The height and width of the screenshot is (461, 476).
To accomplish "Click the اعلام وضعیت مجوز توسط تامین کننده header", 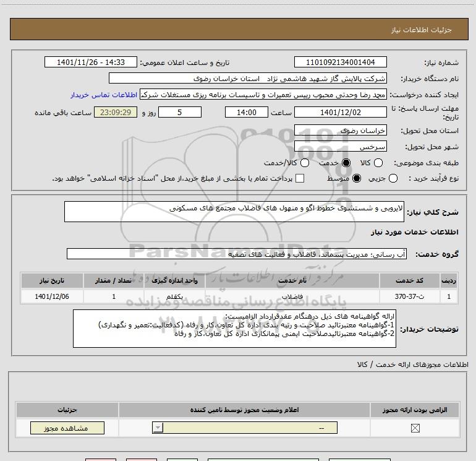I will coord(244,410).
